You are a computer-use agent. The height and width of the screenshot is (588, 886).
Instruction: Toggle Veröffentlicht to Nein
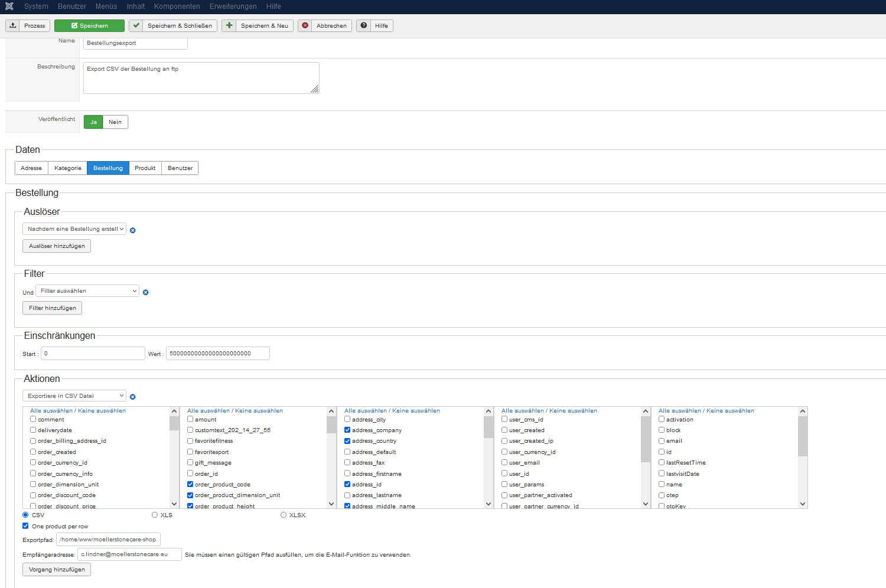click(115, 122)
